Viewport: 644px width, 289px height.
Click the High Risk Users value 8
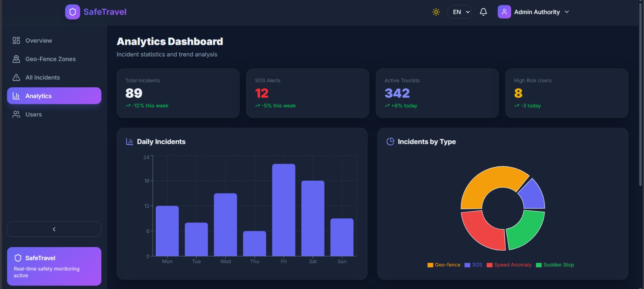518,93
